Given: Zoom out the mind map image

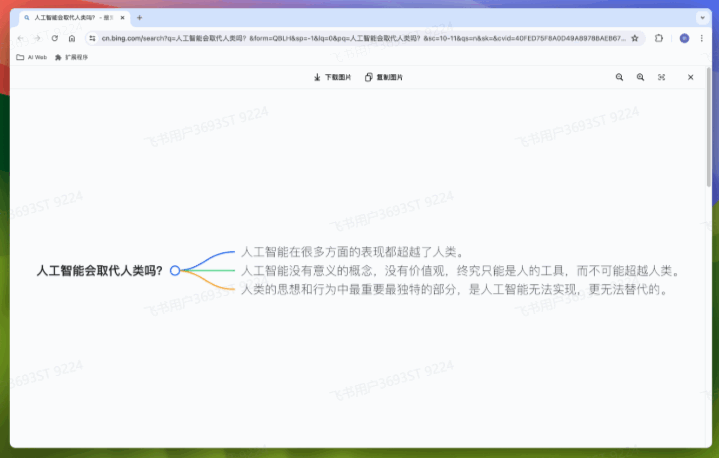Looking at the screenshot, I should [619, 77].
